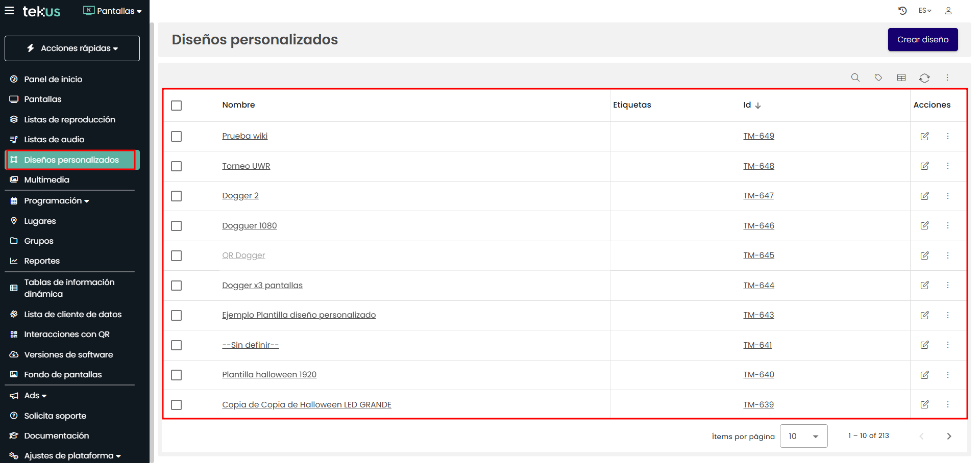The image size is (980, 463).
Task: Open the TM-644 id link
Action: pos(758,286)
